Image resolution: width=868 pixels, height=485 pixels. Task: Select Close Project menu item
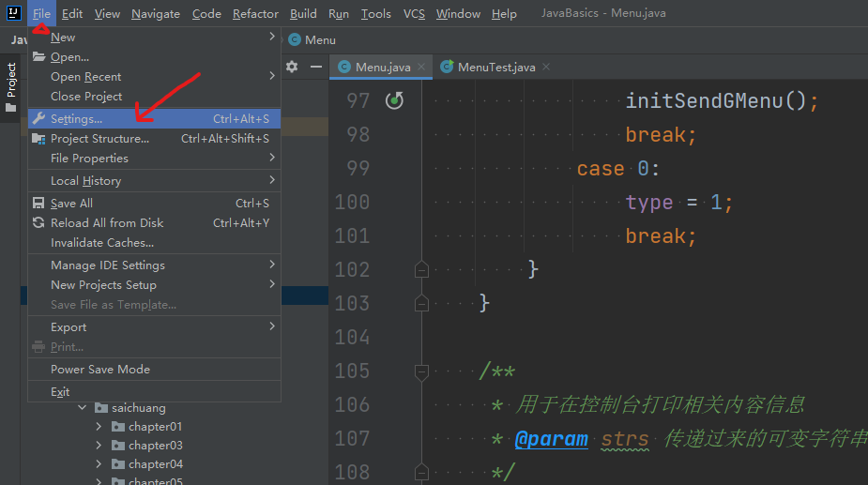(x=154, y=97)
